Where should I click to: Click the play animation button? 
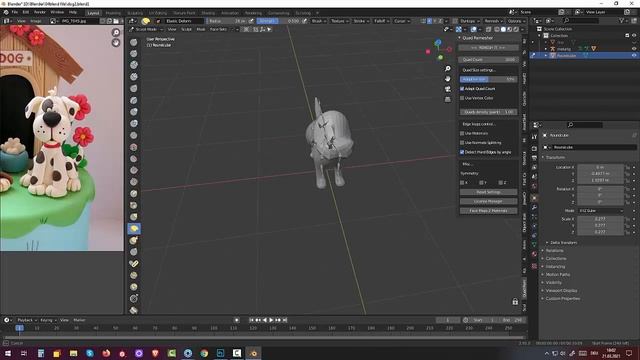click(x=271, y=320)
